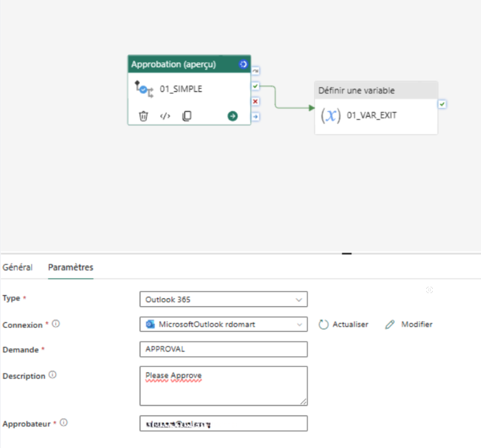Click the Demande field label
Viewport: 481px width, 448px height.
pyautogui.click(x=20, y=350)
